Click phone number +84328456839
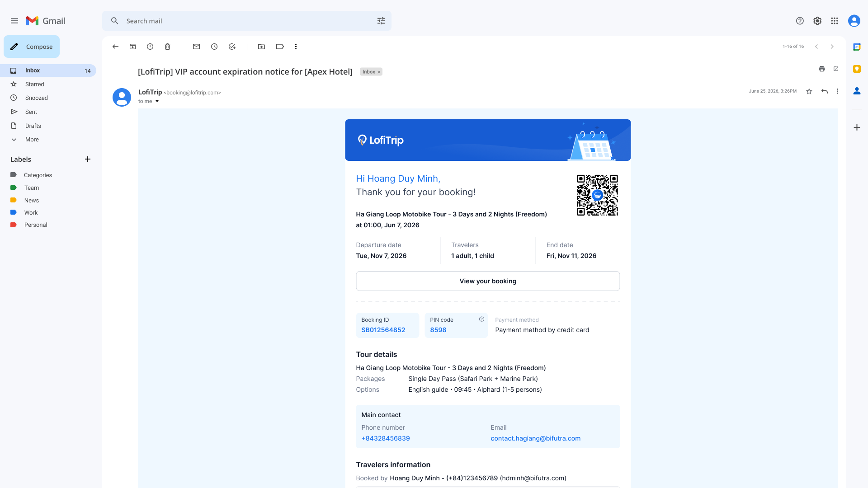The image size is (868, 488). (x=386, y=438)
